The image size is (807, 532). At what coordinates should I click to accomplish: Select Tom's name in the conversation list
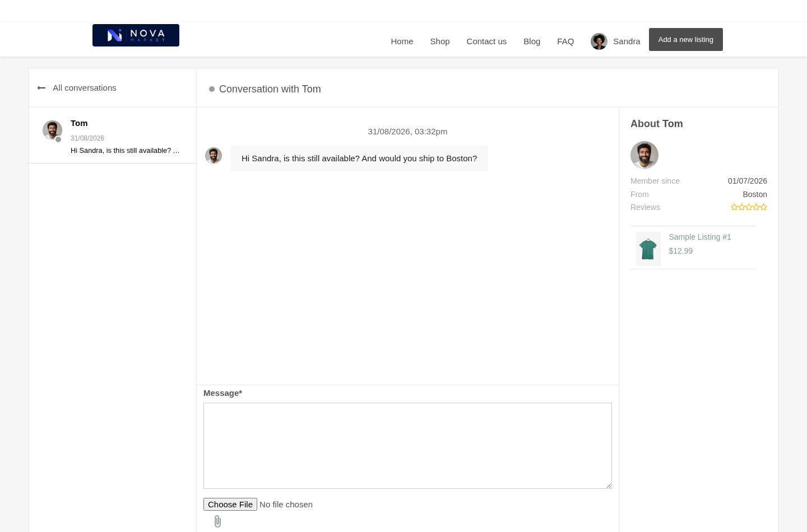tap(79, 123)
